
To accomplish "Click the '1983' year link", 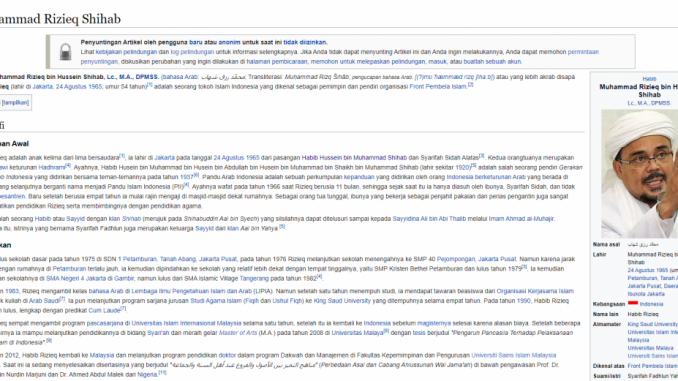I will 12,291.
